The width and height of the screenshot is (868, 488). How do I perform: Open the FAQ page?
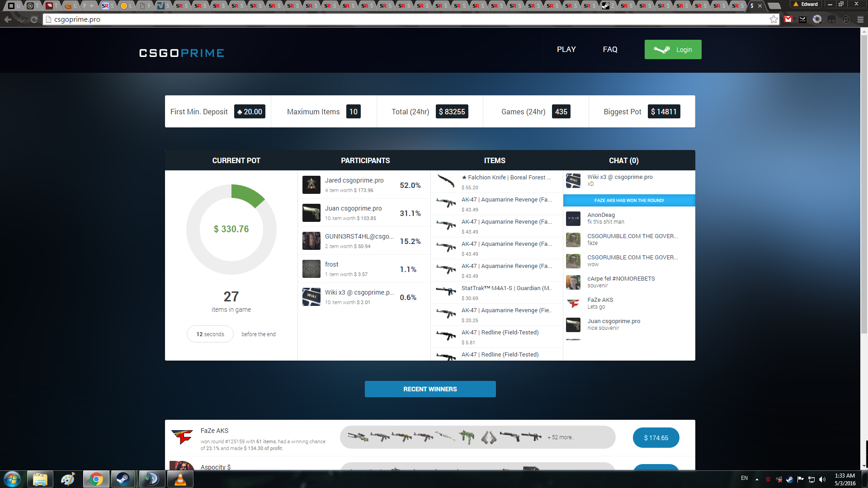click(x=610, y=49)
